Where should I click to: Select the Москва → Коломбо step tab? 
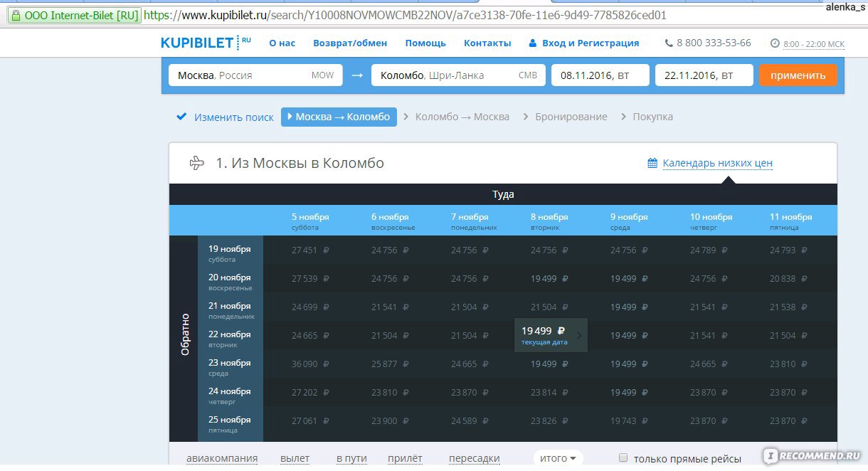tap(339, 117)
